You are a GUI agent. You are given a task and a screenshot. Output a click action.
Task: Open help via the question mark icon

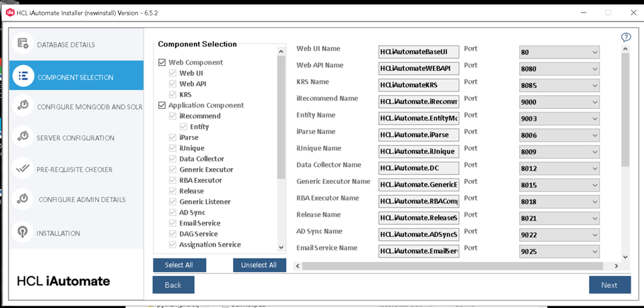pos(626,37)
